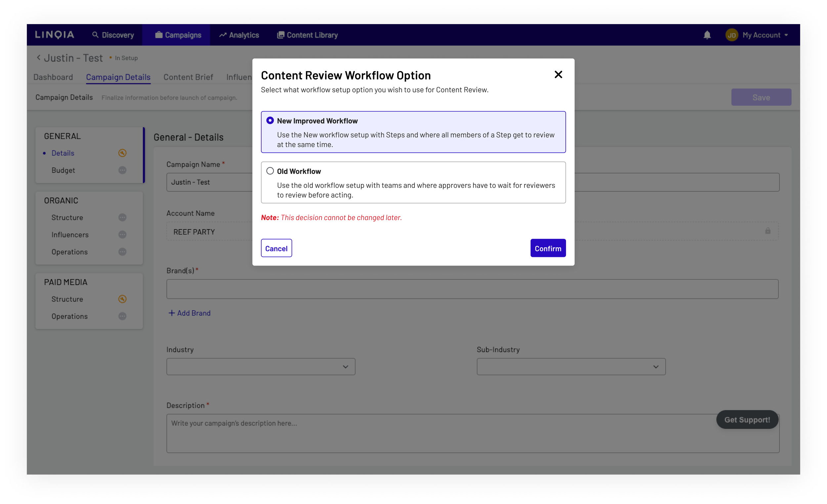Screen dimensions: 827x504
Task: Open the Sub-Industry dropdown
Action: (x=571, y=367)
